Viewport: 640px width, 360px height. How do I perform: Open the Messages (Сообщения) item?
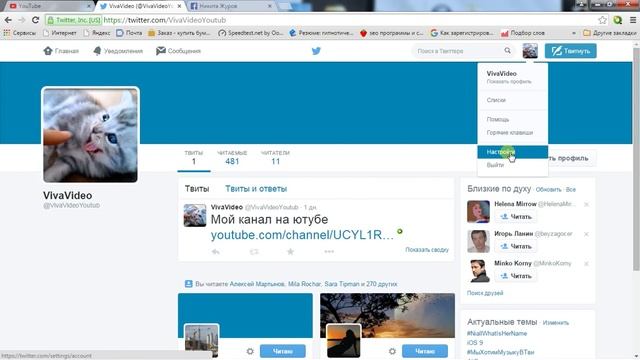click(178, 51)
